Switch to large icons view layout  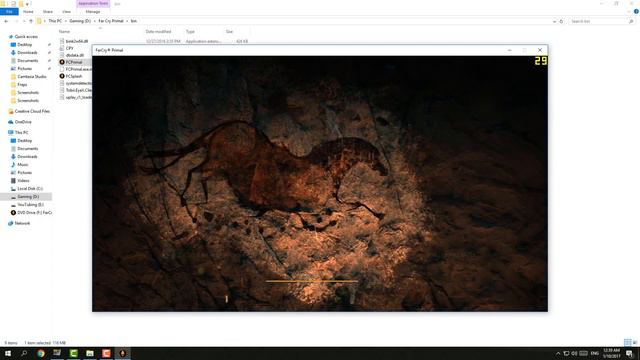pyautogui.click(x=635, y=342)
